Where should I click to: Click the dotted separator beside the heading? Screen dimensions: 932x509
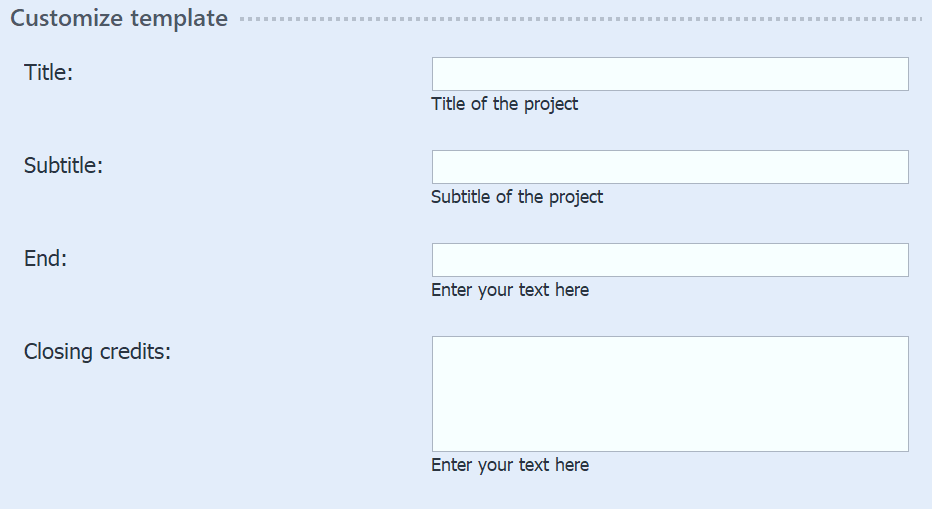(x=580, y=19)
